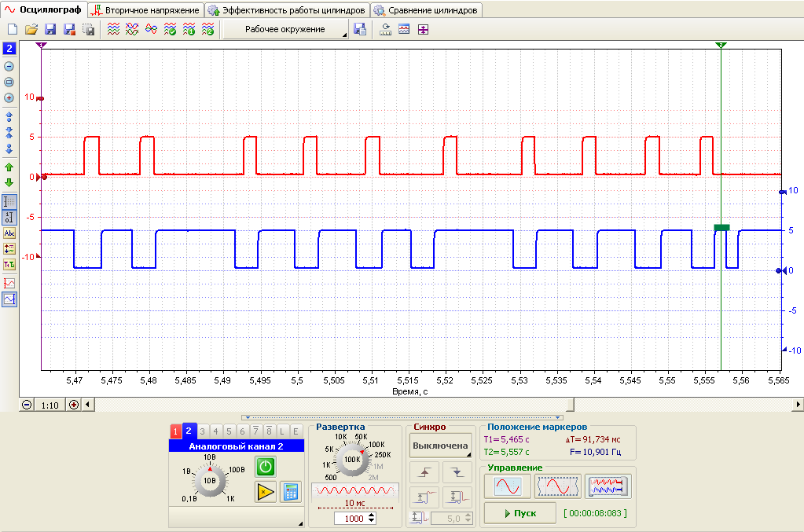The height and width of the screenshot is (532, 804).
Task: Select the sine wave view in Управление
Action: (508, 486)
